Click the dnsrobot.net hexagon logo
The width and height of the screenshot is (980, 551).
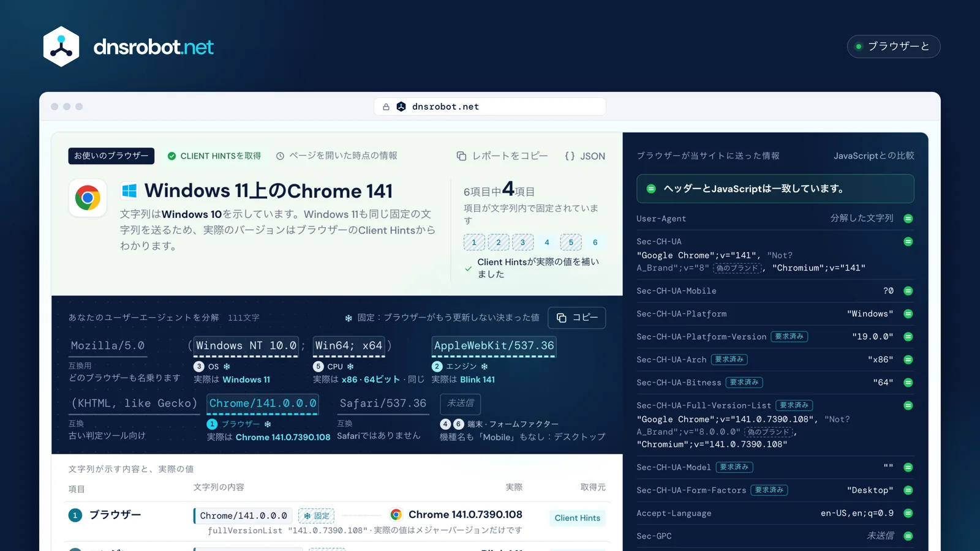(x=61, y=47)
